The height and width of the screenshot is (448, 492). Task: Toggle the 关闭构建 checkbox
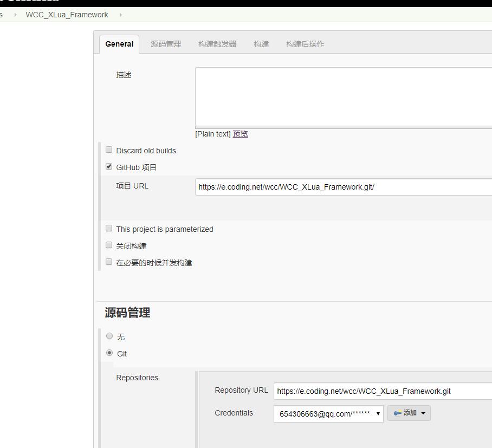pyautogui.click(x=109, y=245)
